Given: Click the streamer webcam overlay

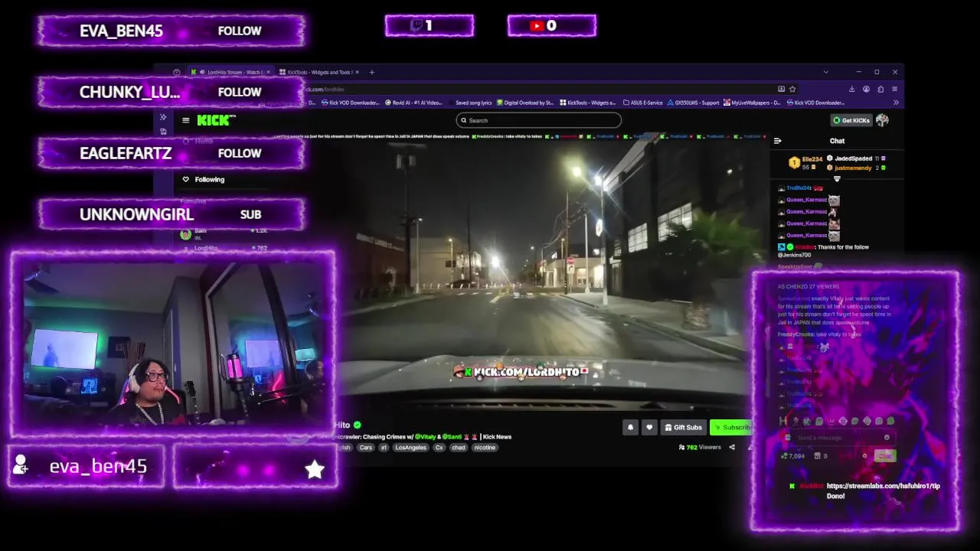Looking at the screenshot, I should [173, 344].
